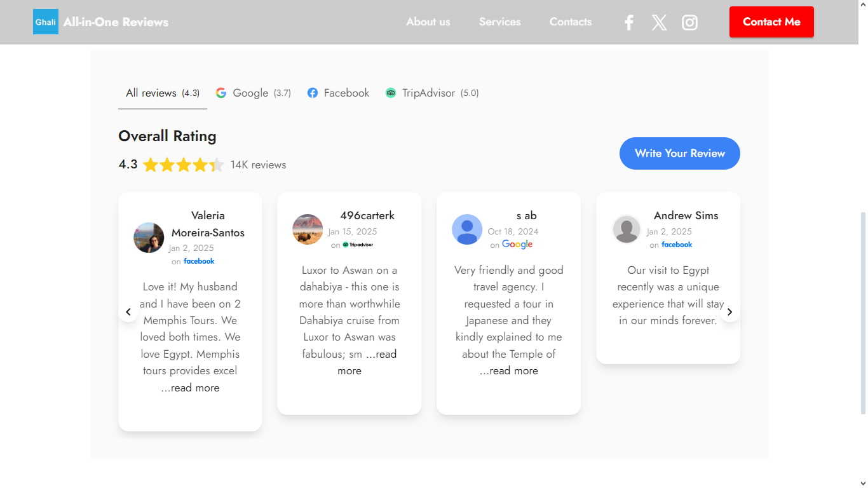Click Google logo on s ab review
The height and width of the screenshot is (488, 868).
click(517, 245)
